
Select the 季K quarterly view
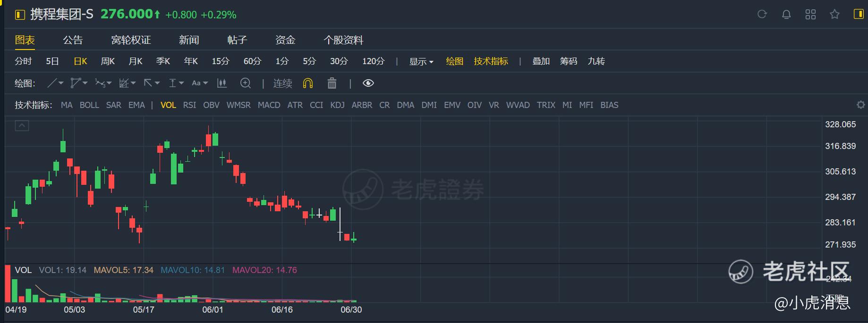coord(163,61)
